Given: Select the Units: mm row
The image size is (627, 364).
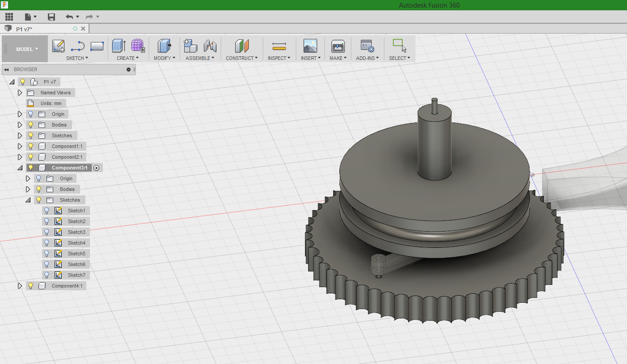Looking at the screenshot, I should coord(46,103).
